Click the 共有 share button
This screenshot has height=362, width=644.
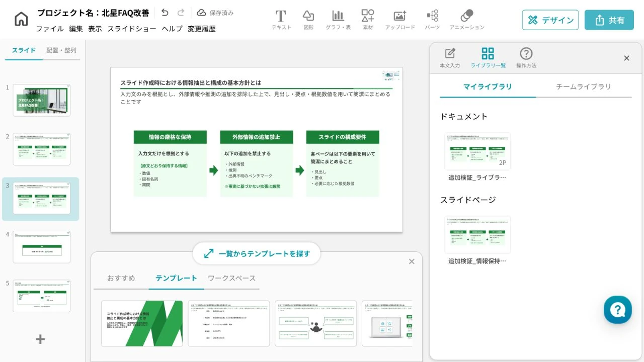pyautogui.click(x=609, y=20)
